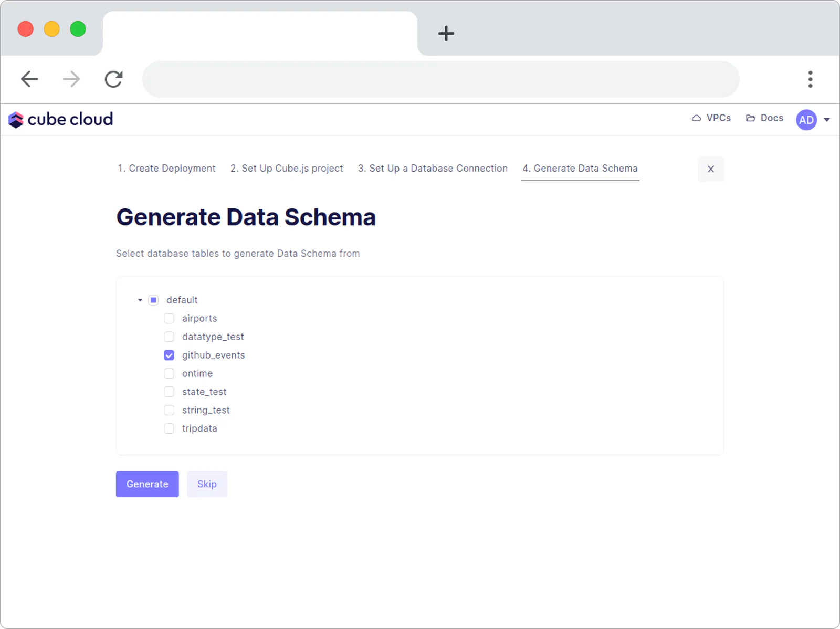Click the tripdata table label
Screen dimensions: 840x629
tap(199, 429)
